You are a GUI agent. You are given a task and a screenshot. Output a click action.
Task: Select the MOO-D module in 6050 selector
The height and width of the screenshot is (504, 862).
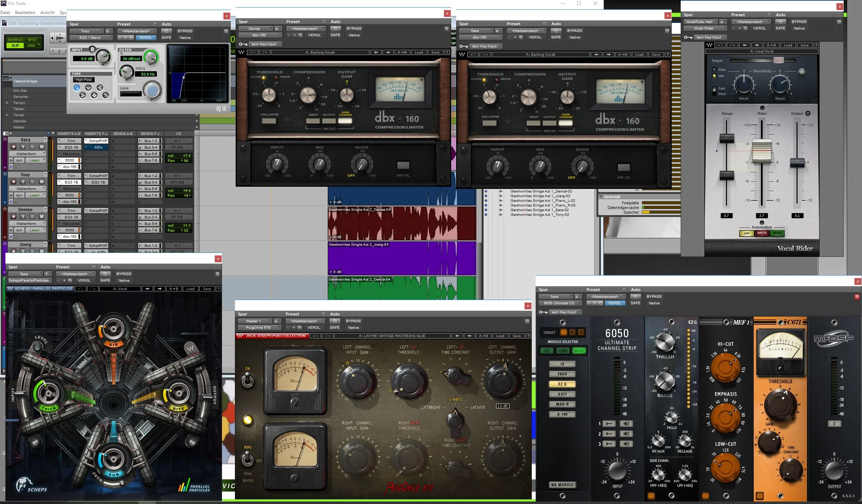pyautogui.click(x=562, y=404)
